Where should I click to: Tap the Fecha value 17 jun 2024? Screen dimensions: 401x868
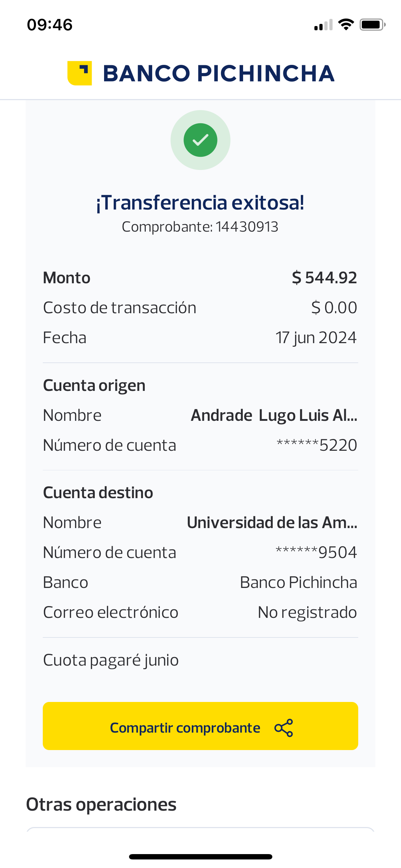click(x=315, y=337)
